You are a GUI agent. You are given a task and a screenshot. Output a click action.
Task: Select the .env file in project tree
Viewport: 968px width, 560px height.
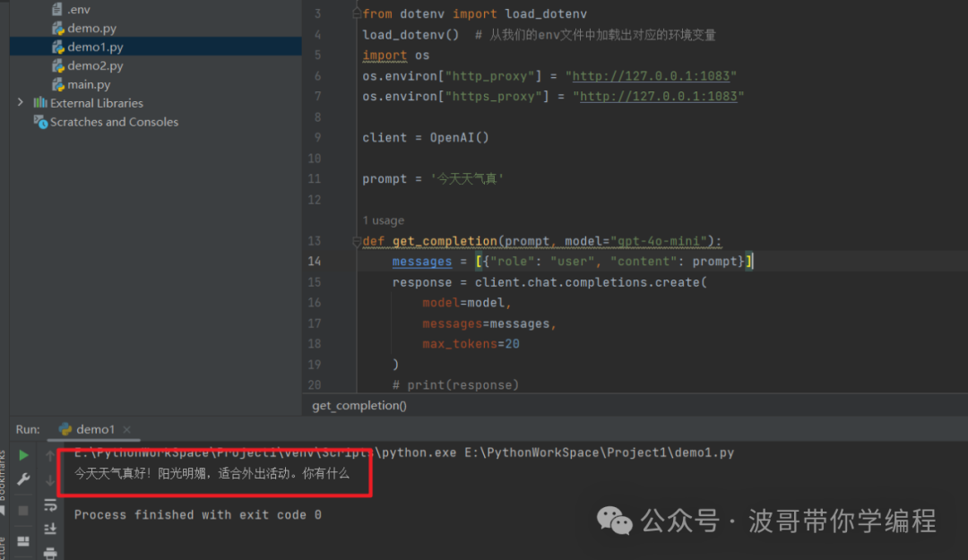click(x=72, y=9)
